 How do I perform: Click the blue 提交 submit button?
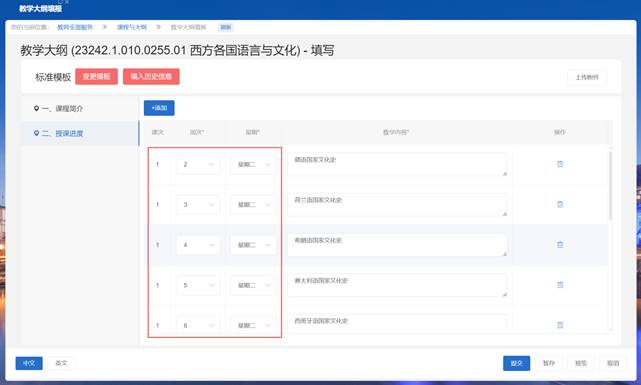click(516, 363)
